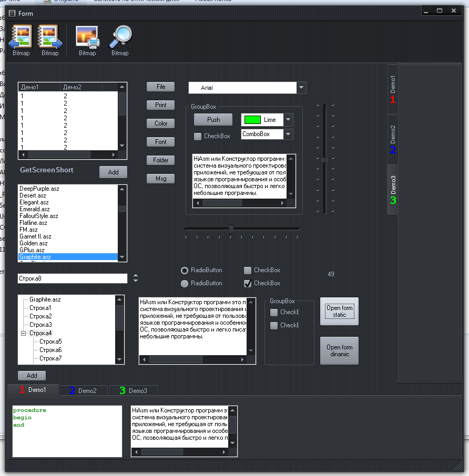Click the photo album right-arrow Bitmap icon
The image size is (469, 476).
coord(50,37)
